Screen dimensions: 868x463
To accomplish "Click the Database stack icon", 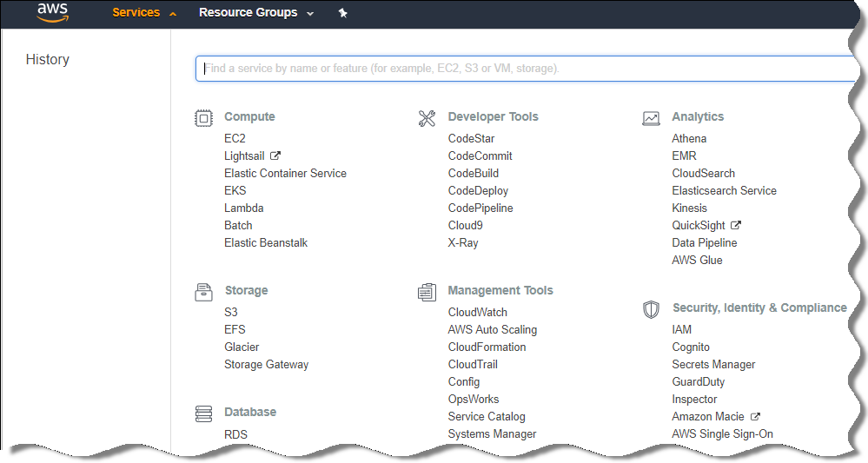I will tap(203, 413).
